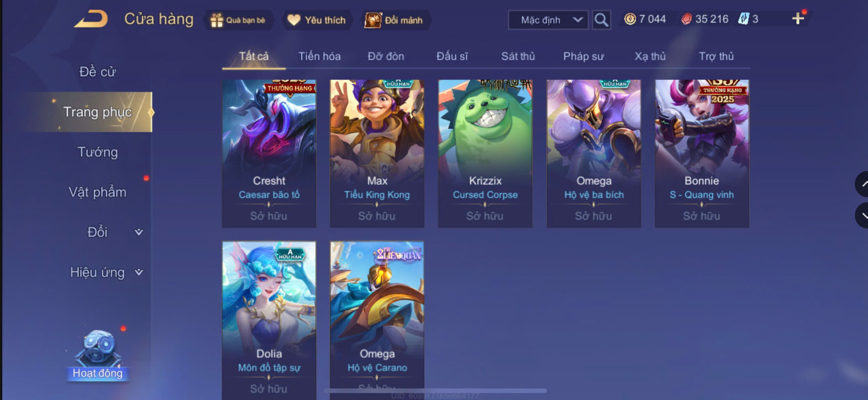This screenshot has width=868, height=400.
Task: Click the Yêu thích heart button
Action: (317, 20)
